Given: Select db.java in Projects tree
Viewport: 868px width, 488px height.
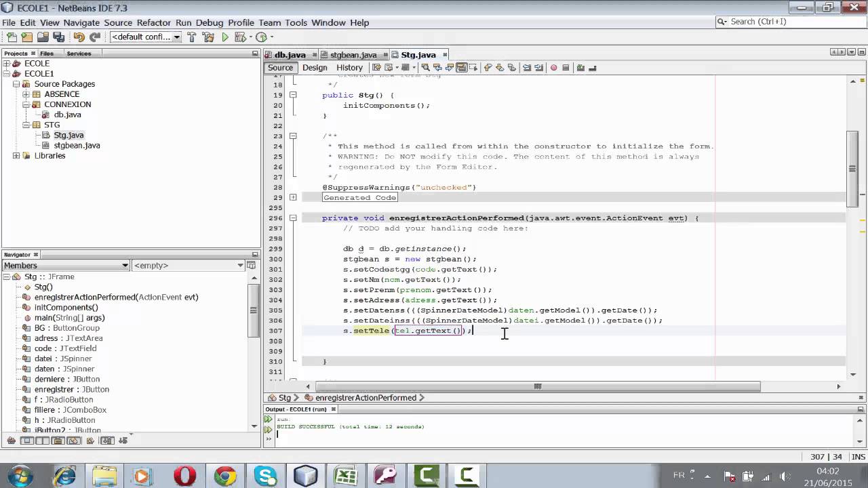Looking at the screenshot, I should [x=67, y=115].
